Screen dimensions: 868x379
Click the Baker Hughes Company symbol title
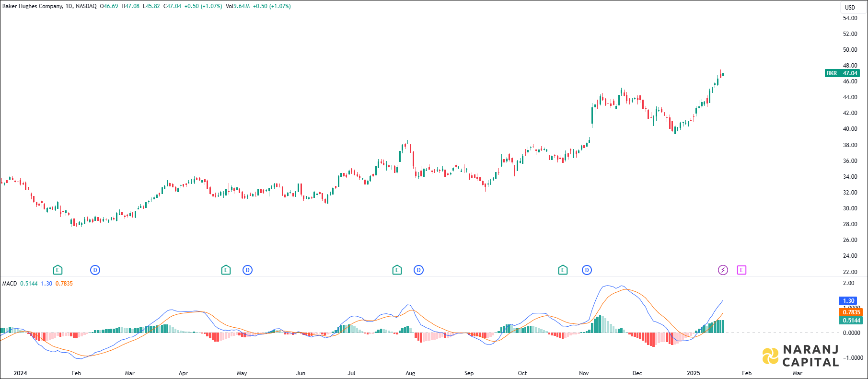(33, 6)
